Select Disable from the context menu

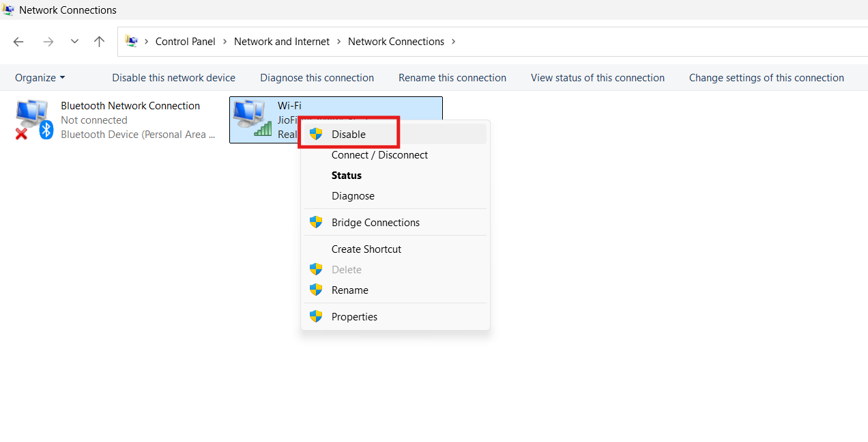pyautogui.click(x=347, y=134)
